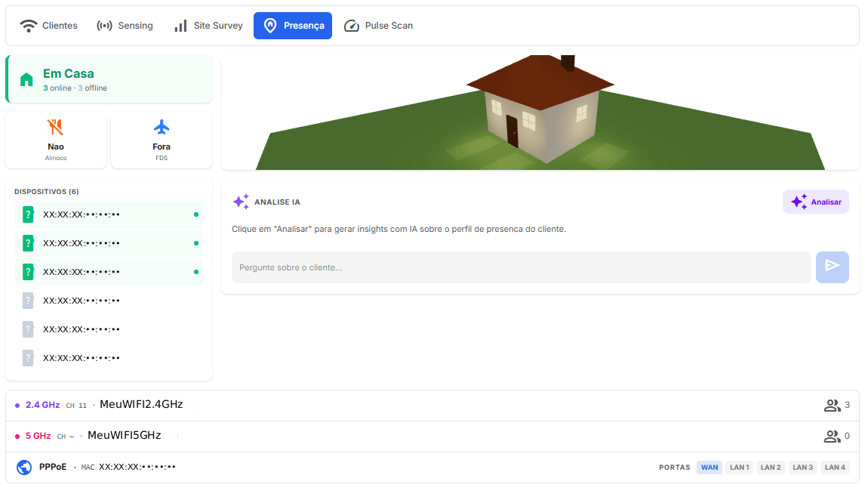Click the Wi-Fi icon on Clientes tab
The height and width of the screenshot is (503, 868).
[28, 26]
